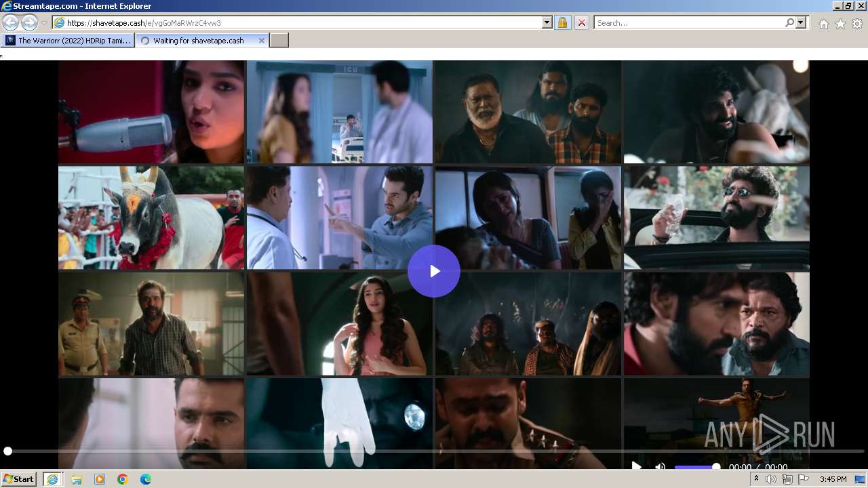Open the Tools gear icon

(x=857, y=24)
